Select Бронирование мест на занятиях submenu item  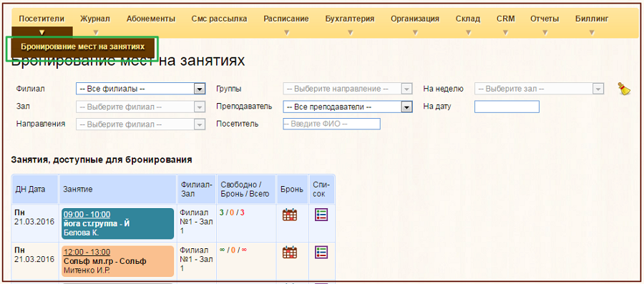(x=83, y=46)
